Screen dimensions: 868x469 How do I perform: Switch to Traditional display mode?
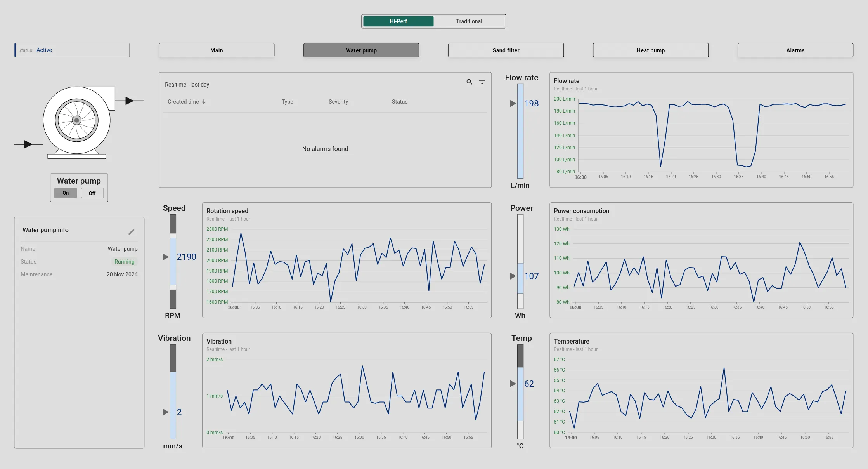point(469,21)
